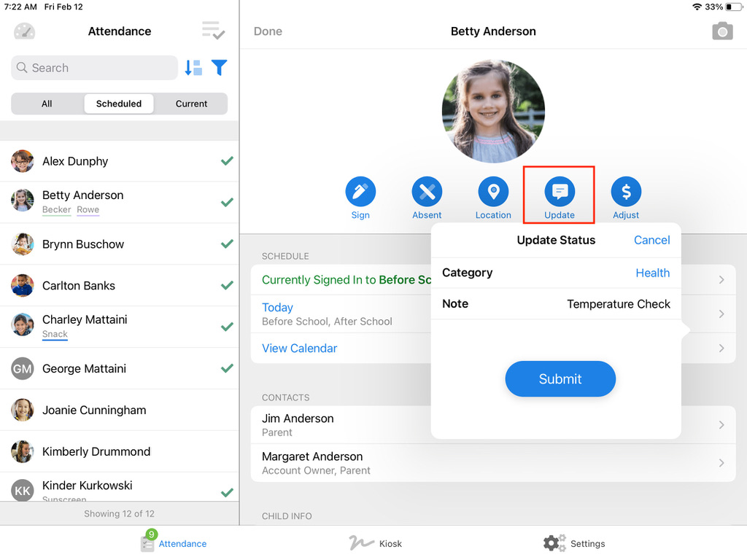
Task: Select Kimberly Drummond in the list
Action: pos(119,451)
